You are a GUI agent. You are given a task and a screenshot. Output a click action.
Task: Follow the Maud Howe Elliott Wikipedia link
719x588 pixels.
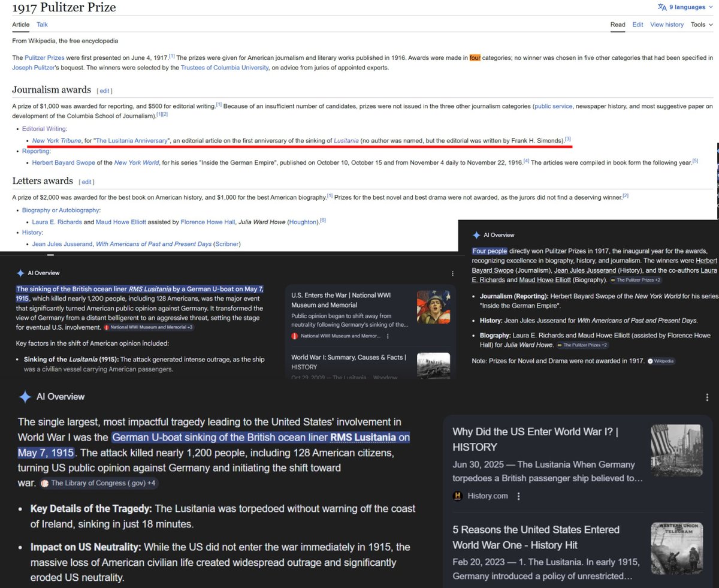(122, 222)
